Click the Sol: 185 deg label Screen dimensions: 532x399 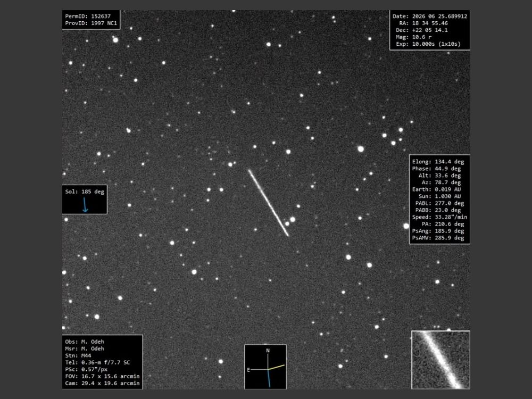(x=85, y=192)
